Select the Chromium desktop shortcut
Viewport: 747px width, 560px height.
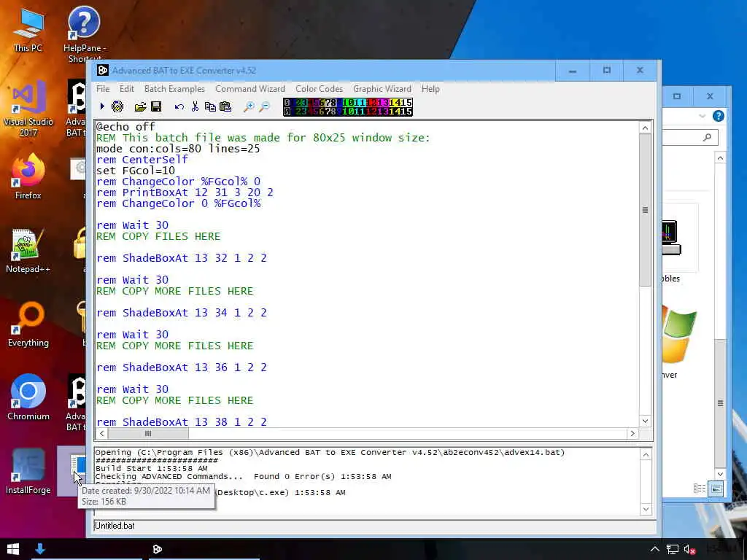coord(28,397)
